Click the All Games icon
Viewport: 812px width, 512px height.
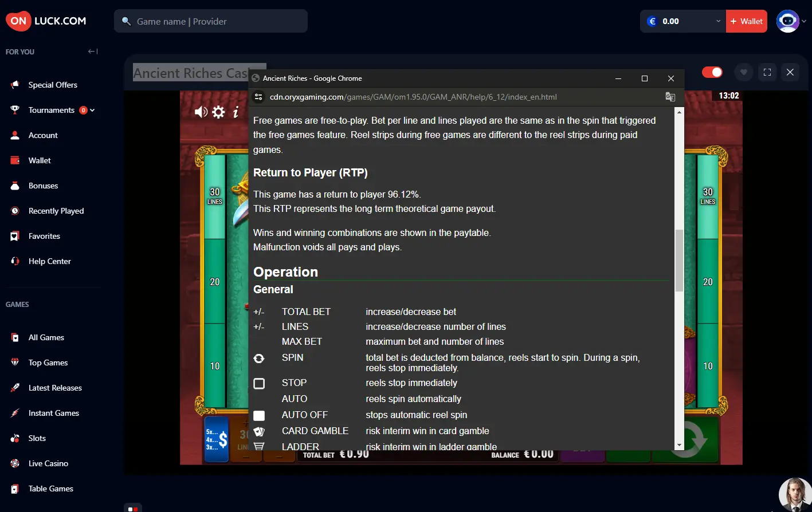pyautogui.click(x=15, y=337)
